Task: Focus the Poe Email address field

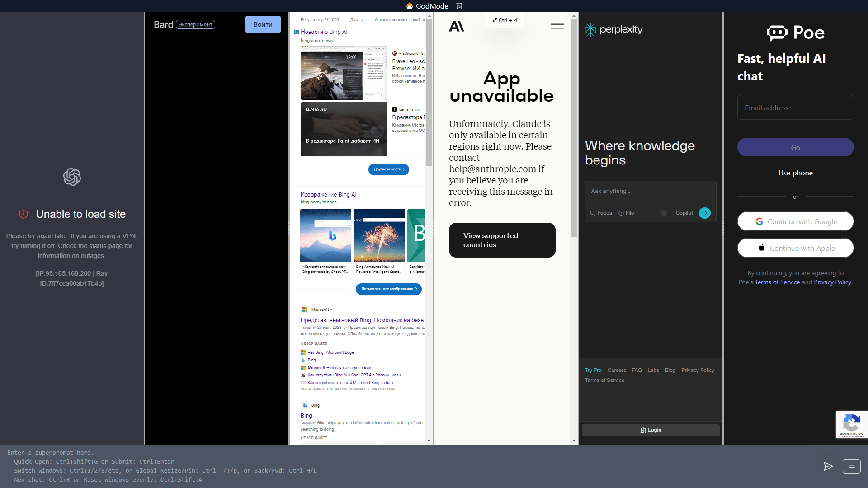Action: coord(795,108)
